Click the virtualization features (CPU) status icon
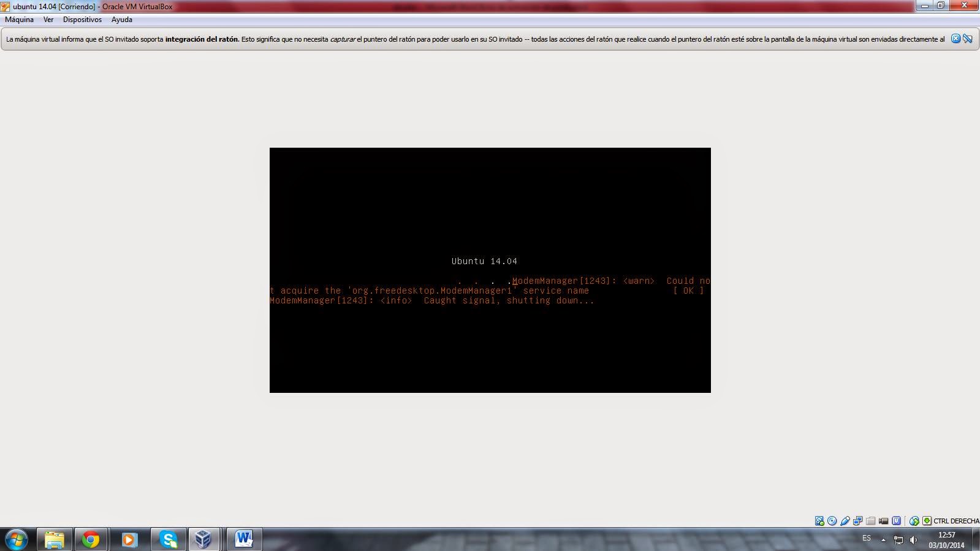Viewport: 980px width, 551px height. click(x=897, y=521)
